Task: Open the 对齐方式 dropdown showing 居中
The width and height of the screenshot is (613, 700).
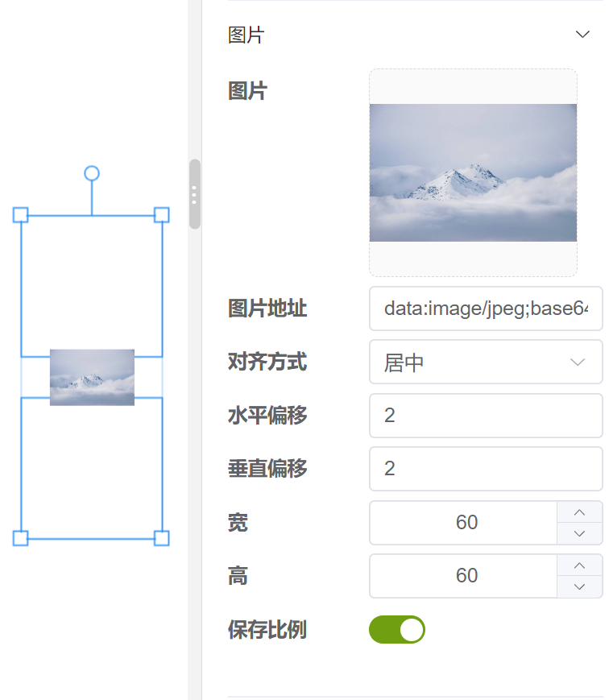Action: 486,362
